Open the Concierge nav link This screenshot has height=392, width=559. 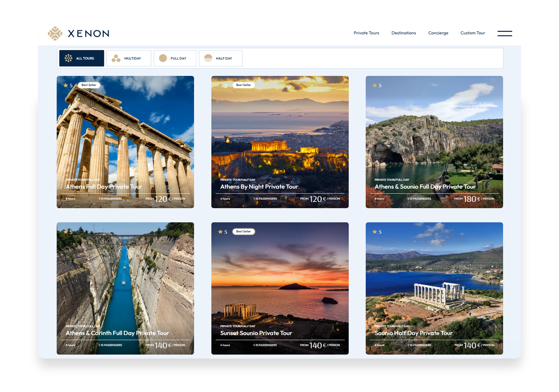[x=438, y=33]
